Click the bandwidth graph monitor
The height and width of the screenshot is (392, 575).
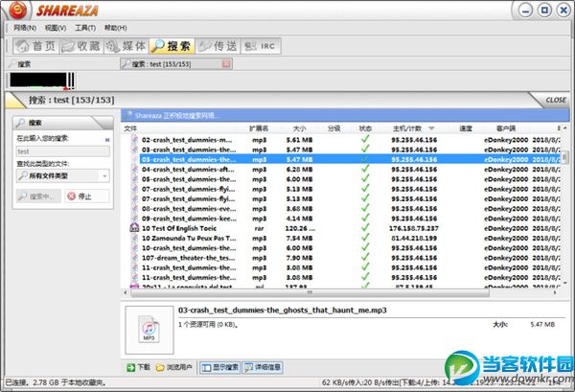coord(42,81)
